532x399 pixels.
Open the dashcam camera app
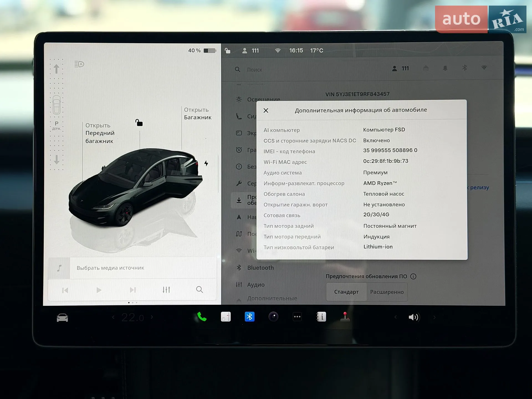[x=273, y=317]
